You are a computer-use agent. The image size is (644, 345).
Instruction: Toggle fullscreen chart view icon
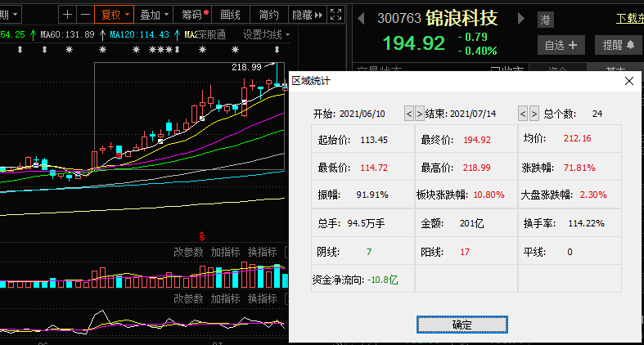click(x=336, y=15)
